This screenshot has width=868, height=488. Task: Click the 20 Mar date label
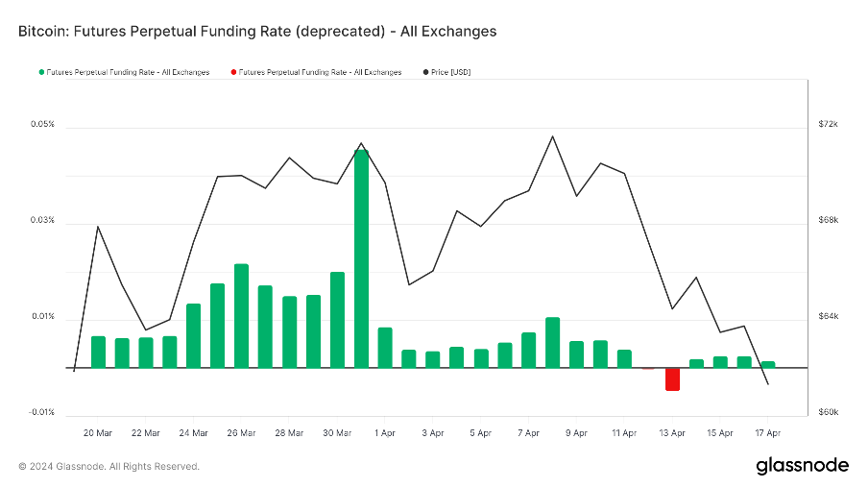[97, 433]
